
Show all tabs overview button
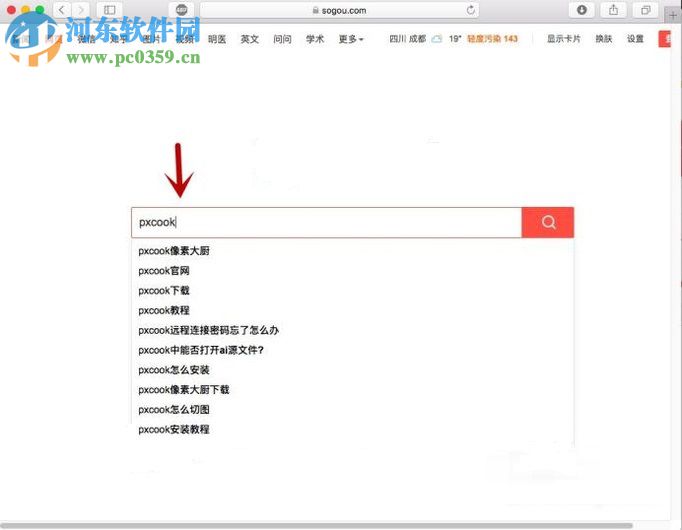click(x=645, y=10)
